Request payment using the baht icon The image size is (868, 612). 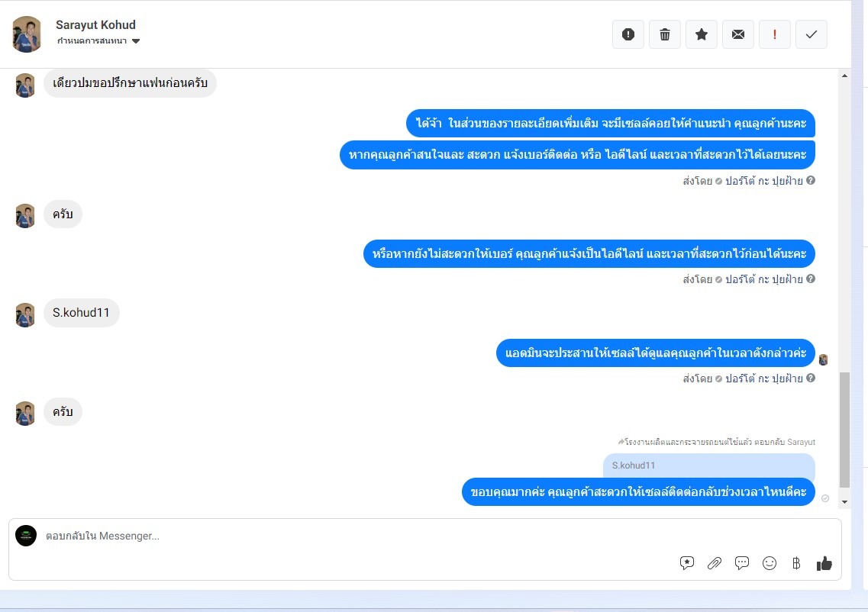click(x=796, y=563)
